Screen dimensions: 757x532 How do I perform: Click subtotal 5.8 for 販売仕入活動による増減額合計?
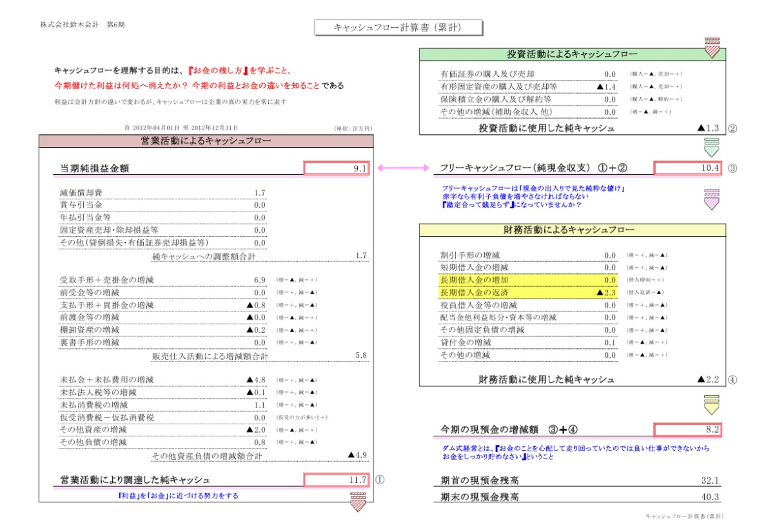pos(361,355)
